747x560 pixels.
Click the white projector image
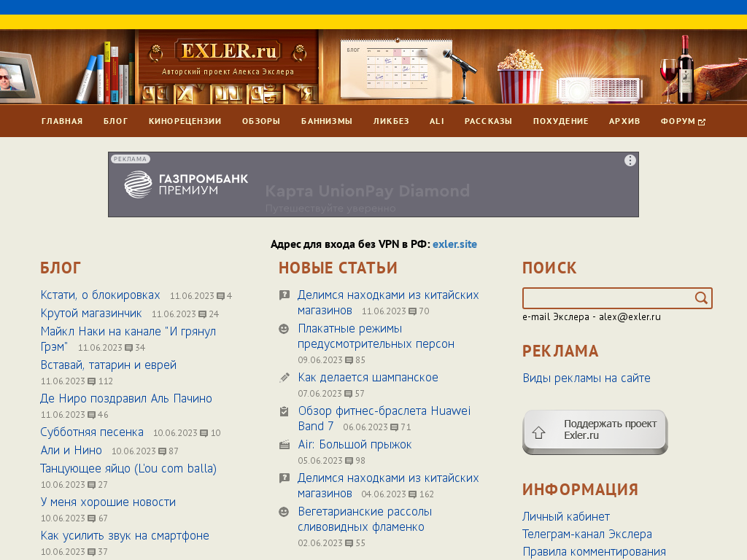click(600, 90)
